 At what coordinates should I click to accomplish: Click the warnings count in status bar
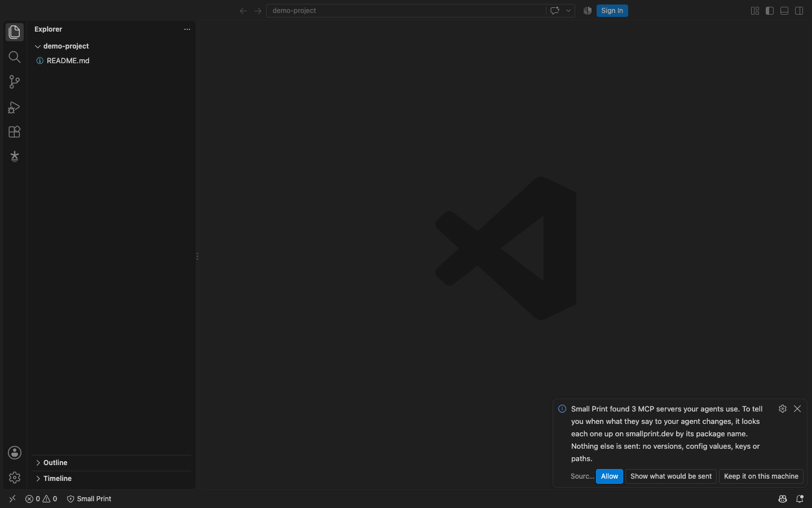point(50,499)
